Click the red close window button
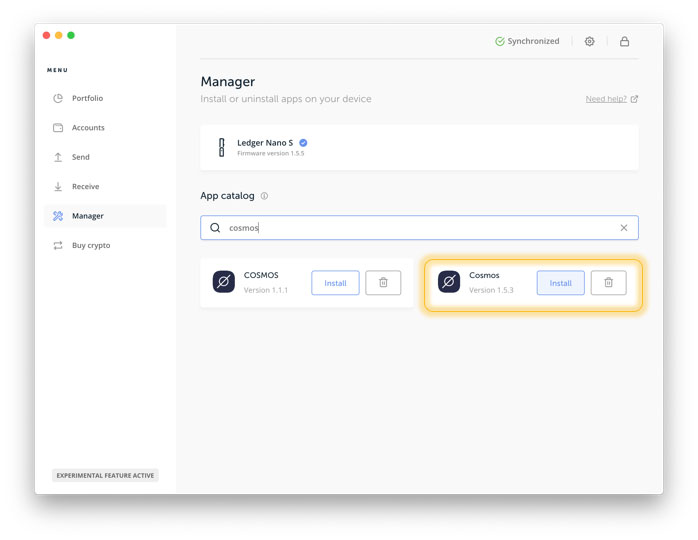698x540 pixels. (x=46, y=35)
